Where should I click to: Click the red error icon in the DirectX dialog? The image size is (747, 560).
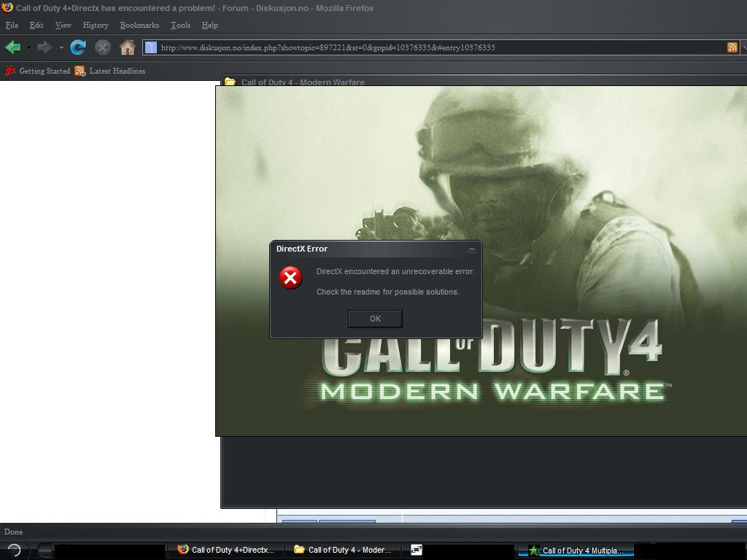(290, 278)
